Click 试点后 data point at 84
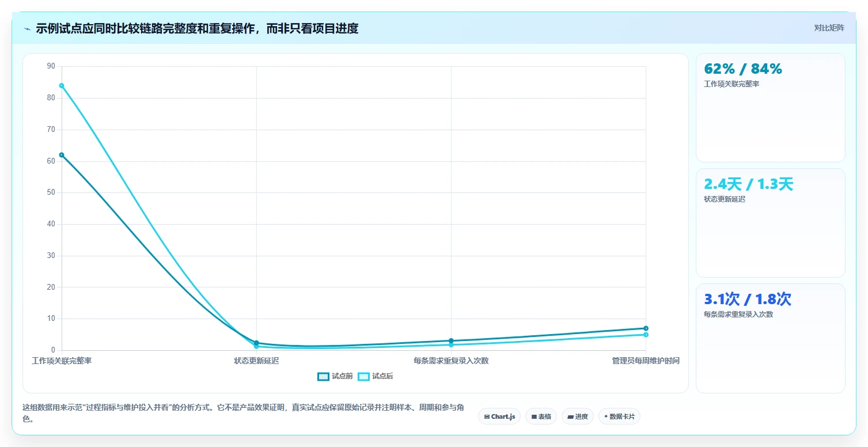The height and width of the screenshot is (447, 868). point(62,86)
